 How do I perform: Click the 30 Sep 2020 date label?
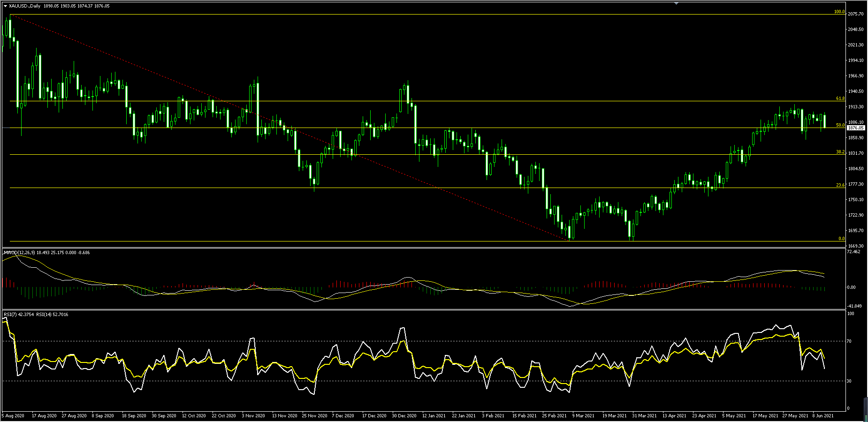point(164,416)
